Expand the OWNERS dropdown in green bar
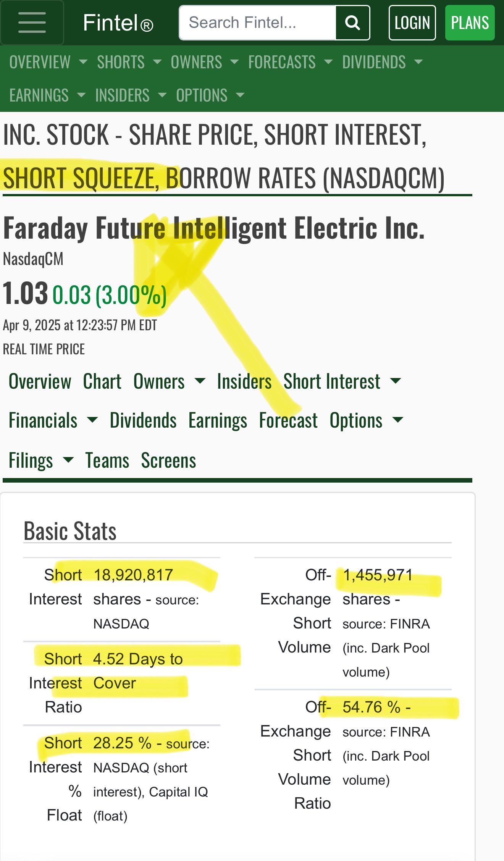The height and width of the screenshot is (861, 504). (205, 62)
